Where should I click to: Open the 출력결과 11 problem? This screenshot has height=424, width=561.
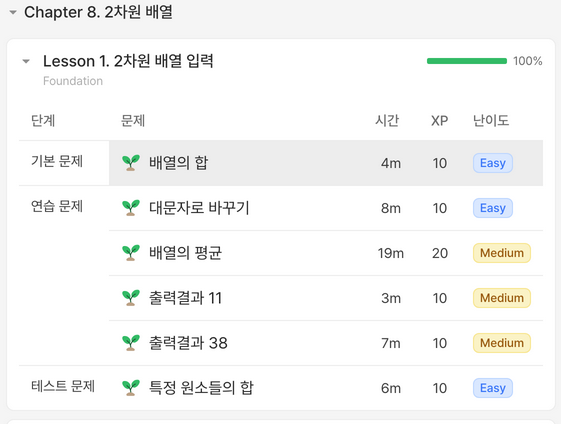pos(185,298)
